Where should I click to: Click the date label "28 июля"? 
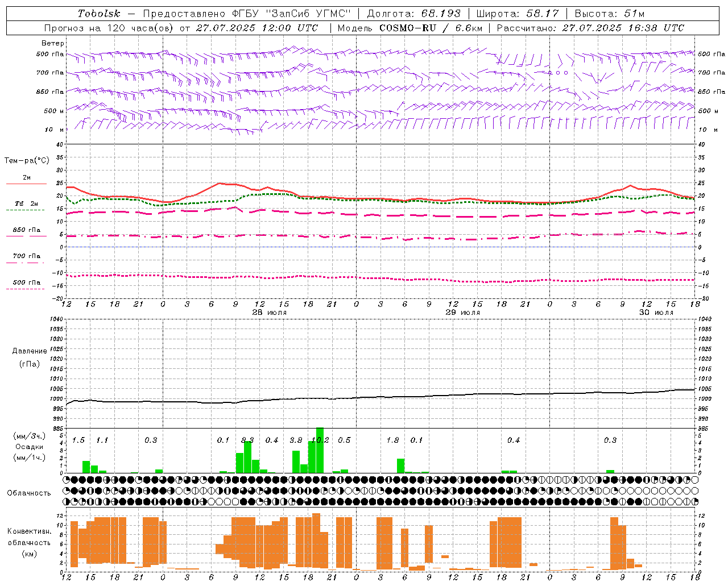270,313
